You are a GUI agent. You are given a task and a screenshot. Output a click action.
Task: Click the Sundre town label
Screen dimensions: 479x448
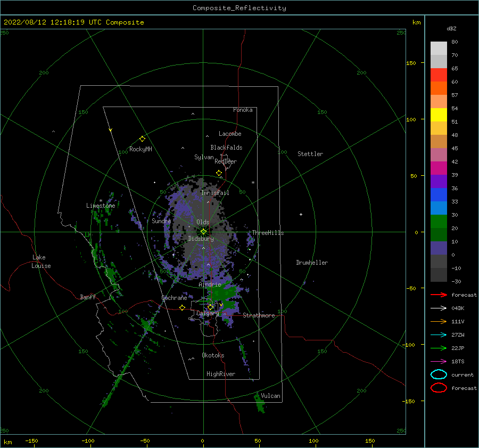pyautogui.click(x=161, y=221)
